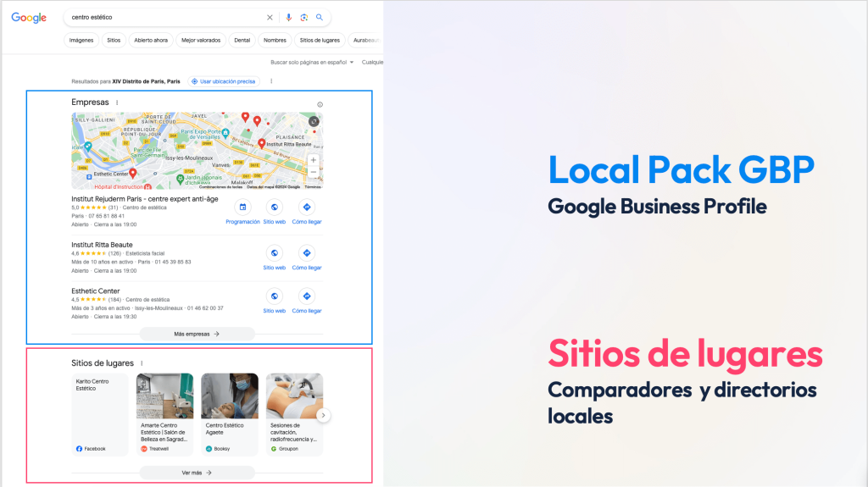Select the Sitios de lugares filter chip

point(320,40)
